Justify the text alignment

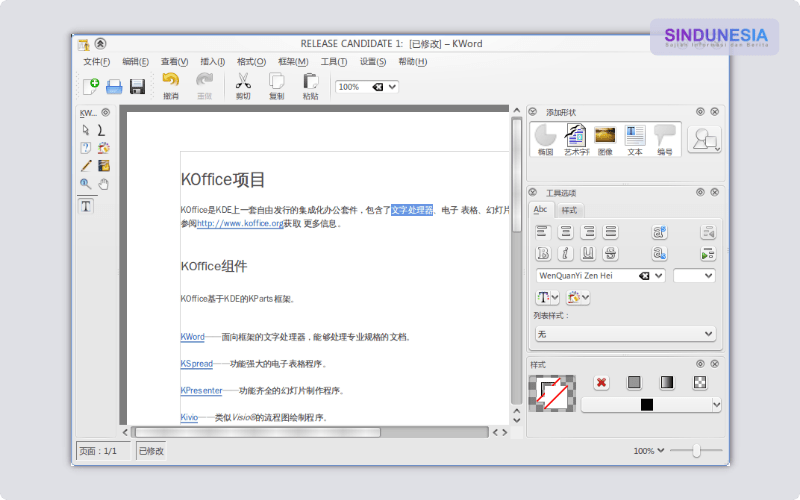pos(610,232)
